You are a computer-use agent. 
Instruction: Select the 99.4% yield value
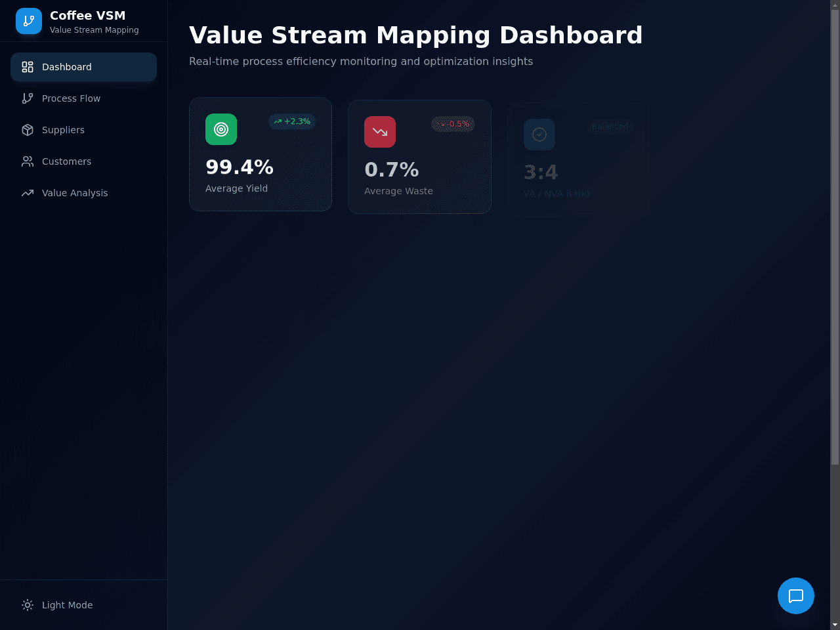[x=240, y=167]
